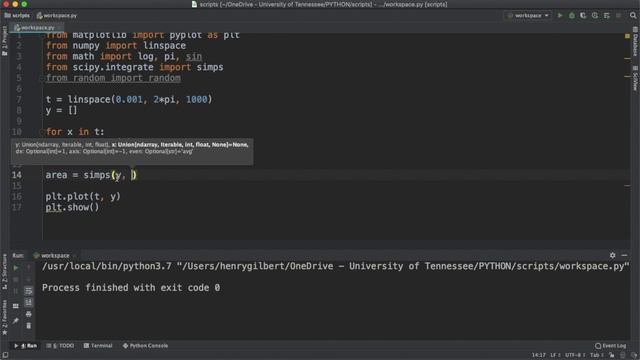The height and width of the screenshot is (360, 640).
Task: Clear all Run console output with trash icon
Action: (29, 326)
